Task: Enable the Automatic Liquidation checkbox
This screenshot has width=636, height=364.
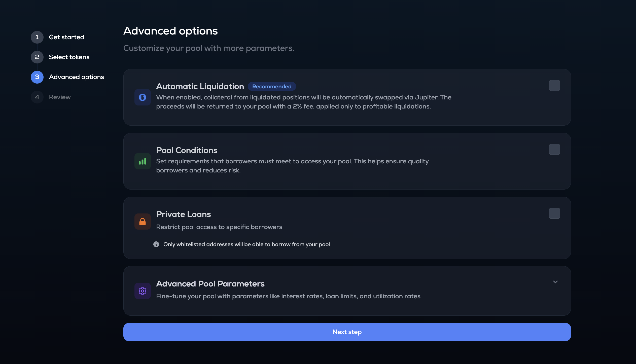Action: point(554,86)
